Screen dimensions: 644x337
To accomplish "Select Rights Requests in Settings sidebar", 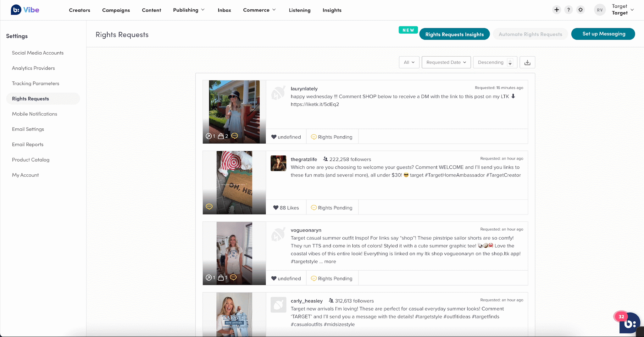I will [x=43, y=99].
